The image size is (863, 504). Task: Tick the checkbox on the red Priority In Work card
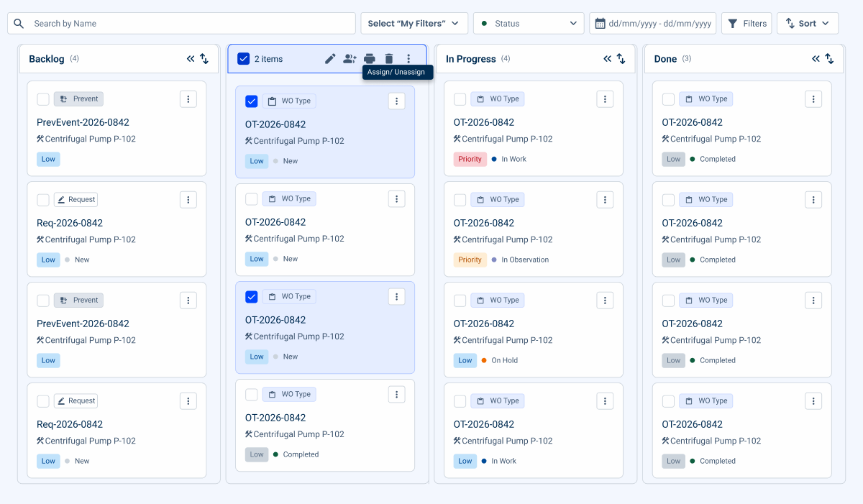(x=460, y=99)
